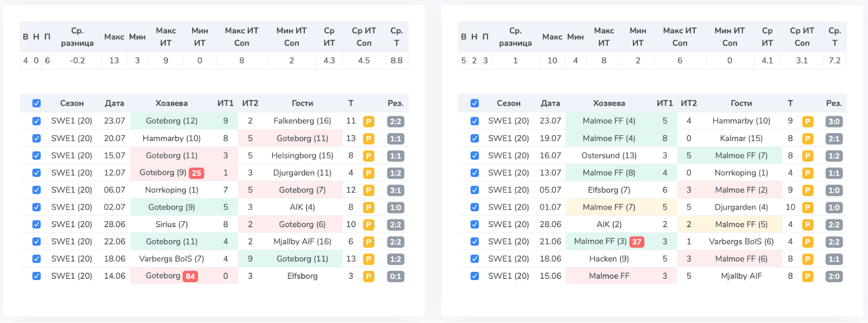Click the P icon in Goteborg vs Helsingborg row
Screen dimensions: 868x323
(369, 156)
